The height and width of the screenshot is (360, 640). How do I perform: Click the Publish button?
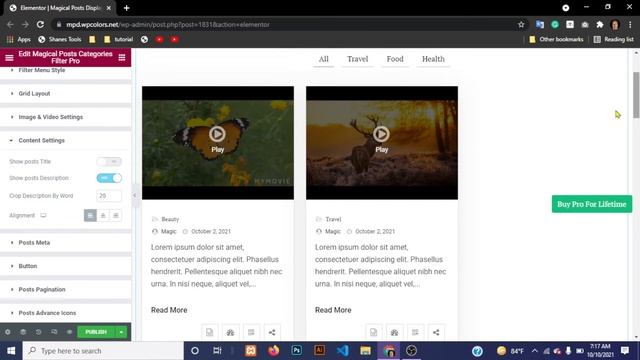point(96,332)
